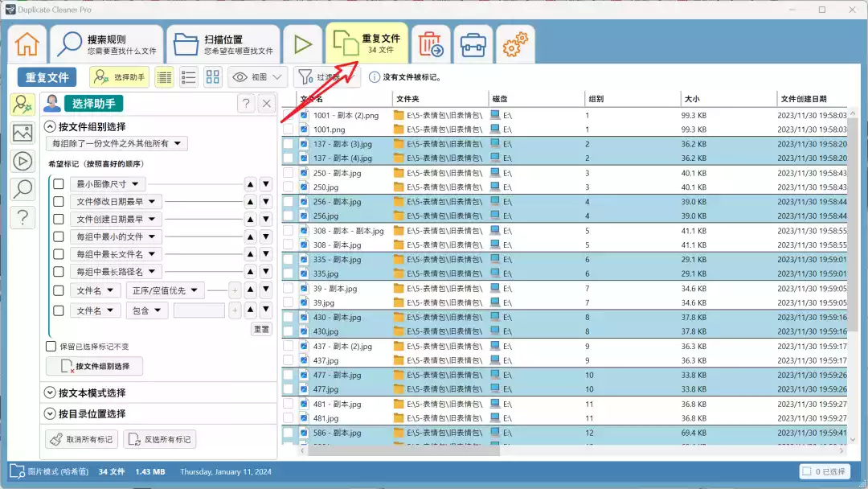The width and height of the screenshot is (868, 489).
Task: Open the toolbox briefcase icon tab
Action: pyautogui.click(x=473, y=44)
